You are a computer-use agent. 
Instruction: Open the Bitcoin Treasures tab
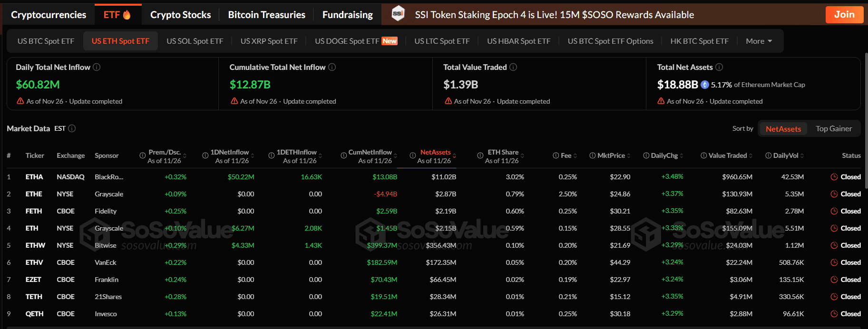(x=266, y=15)
